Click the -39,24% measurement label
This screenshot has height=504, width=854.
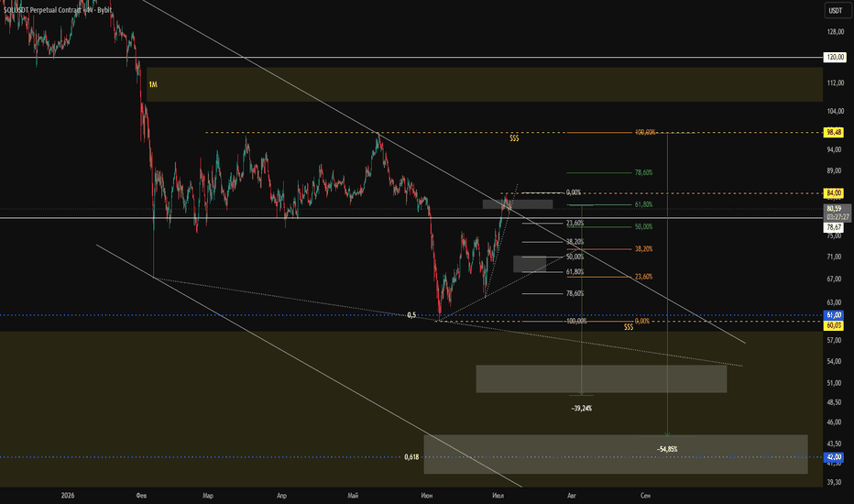(582, 408)
